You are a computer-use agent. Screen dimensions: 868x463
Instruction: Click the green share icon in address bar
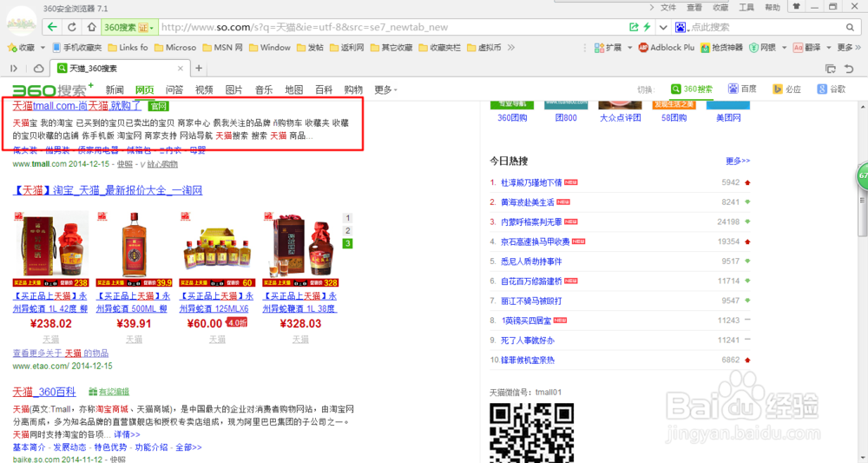click(634, 27)
